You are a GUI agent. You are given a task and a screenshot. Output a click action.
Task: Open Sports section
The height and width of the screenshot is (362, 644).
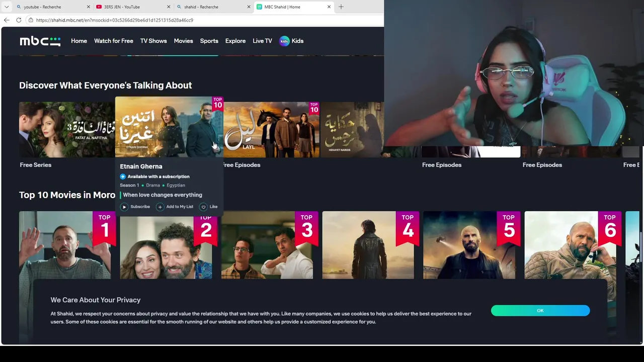(x=209, y=41)
